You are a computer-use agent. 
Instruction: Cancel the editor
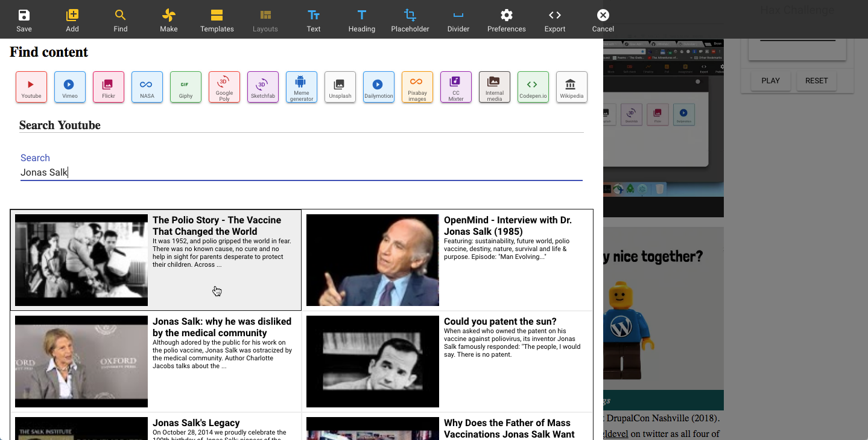603,20
